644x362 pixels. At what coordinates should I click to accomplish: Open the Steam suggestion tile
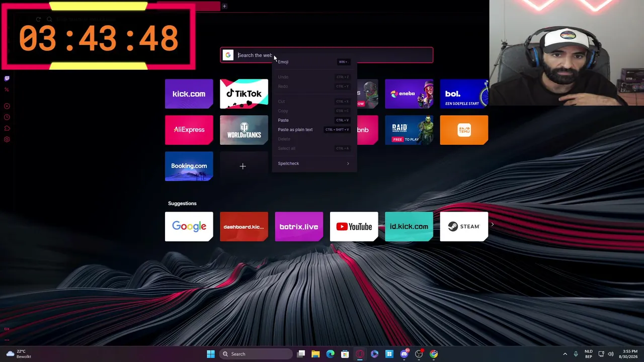pos(464,227)
